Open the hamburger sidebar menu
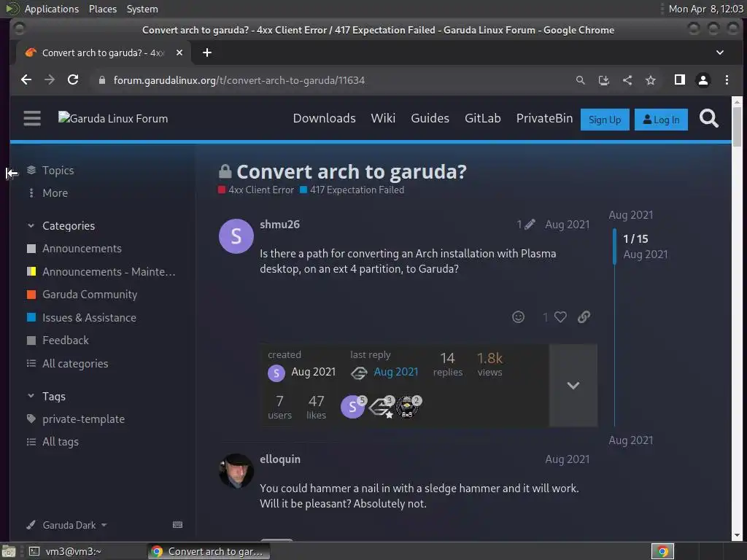The height and width of the screenshot is (560, 747). 32,118
